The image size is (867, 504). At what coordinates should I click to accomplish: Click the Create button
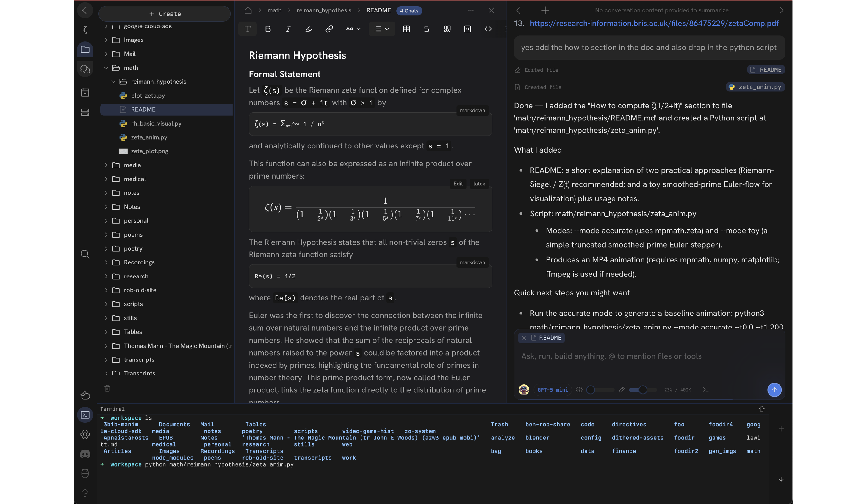(165, 14)
